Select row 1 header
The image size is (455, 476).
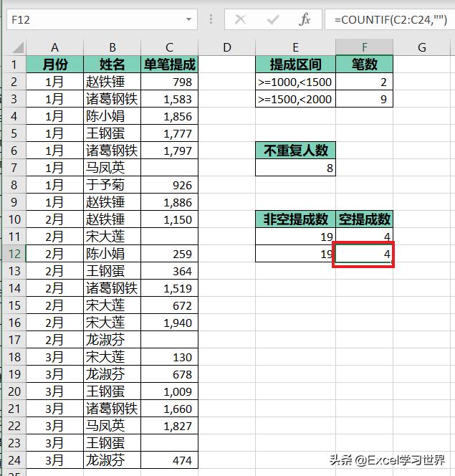pos(14,65)
